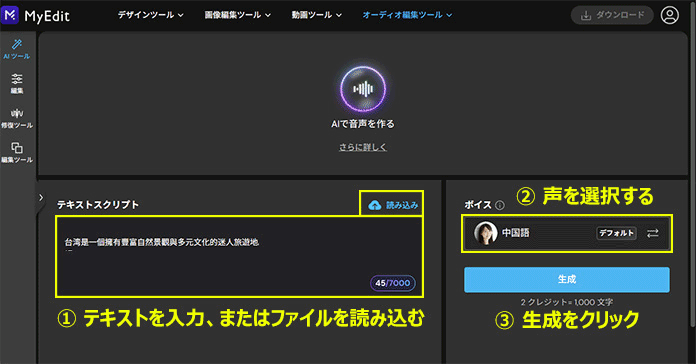The image size is (696, 364).
Task: Open the 動画ツール dropdown menu
Action: [316, 15]
